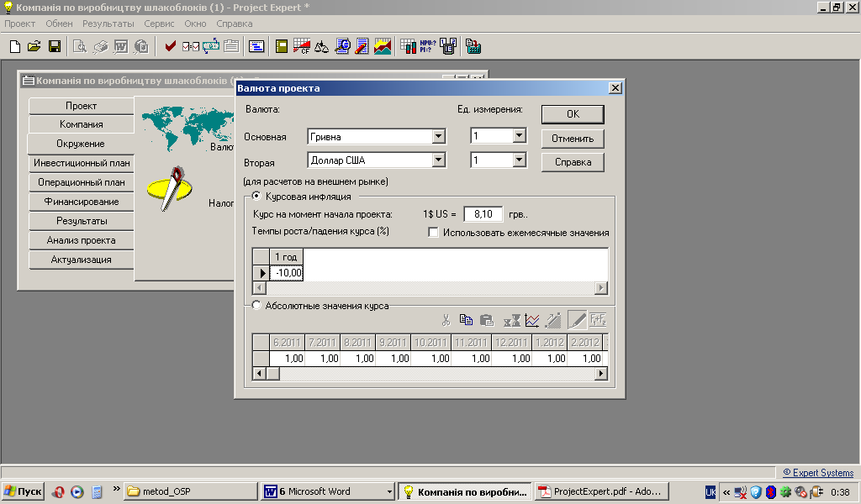Open the Cash Flow (CF) table icon
Image resolution: width=861 pixels, height=504 pixels.
(302, 46)
